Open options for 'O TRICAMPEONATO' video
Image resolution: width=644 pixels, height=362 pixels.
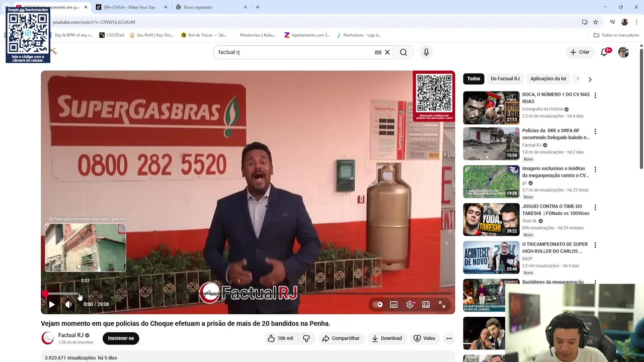(595, 245)
